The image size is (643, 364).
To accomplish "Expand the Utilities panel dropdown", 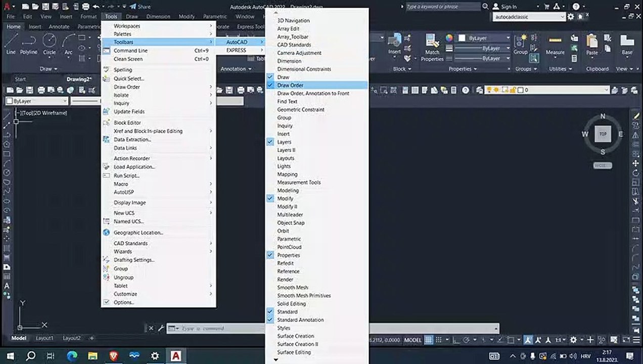I will (x=561, y=69).
